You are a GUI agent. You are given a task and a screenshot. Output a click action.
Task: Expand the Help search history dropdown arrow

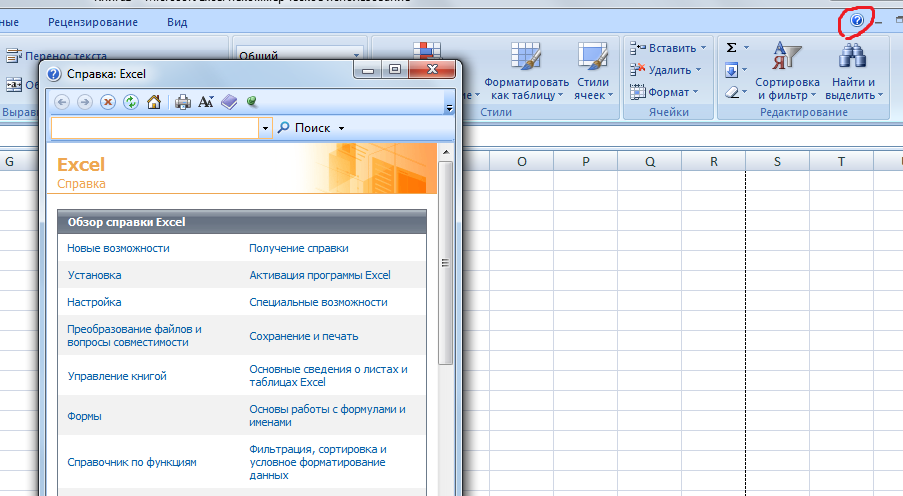click(265, 128)
